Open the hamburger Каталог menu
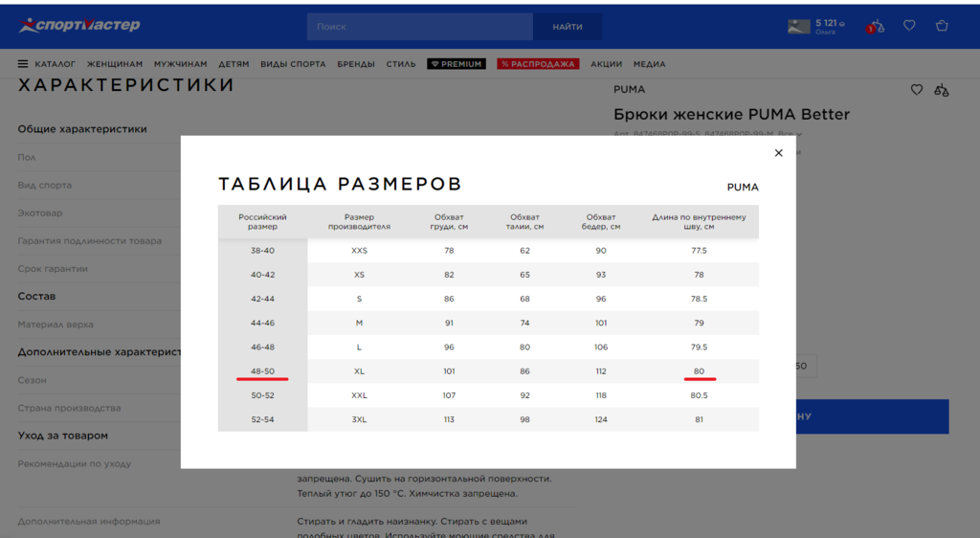980x538 pixels. click(46, 64)
